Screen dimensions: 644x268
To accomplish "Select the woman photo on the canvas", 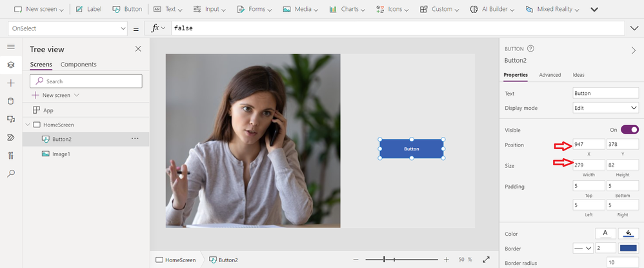I will tap(253, 141).
